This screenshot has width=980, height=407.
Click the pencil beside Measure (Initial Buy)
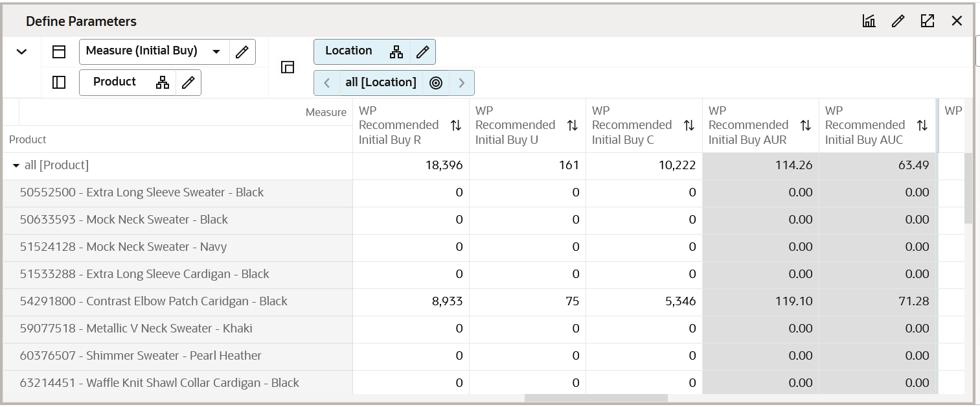pos(241,51)
